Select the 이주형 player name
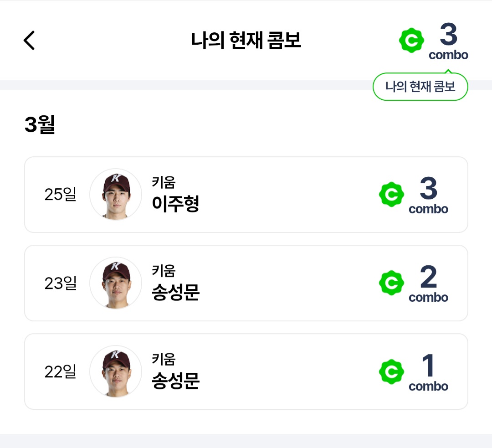492x448 pixels. 175,204
